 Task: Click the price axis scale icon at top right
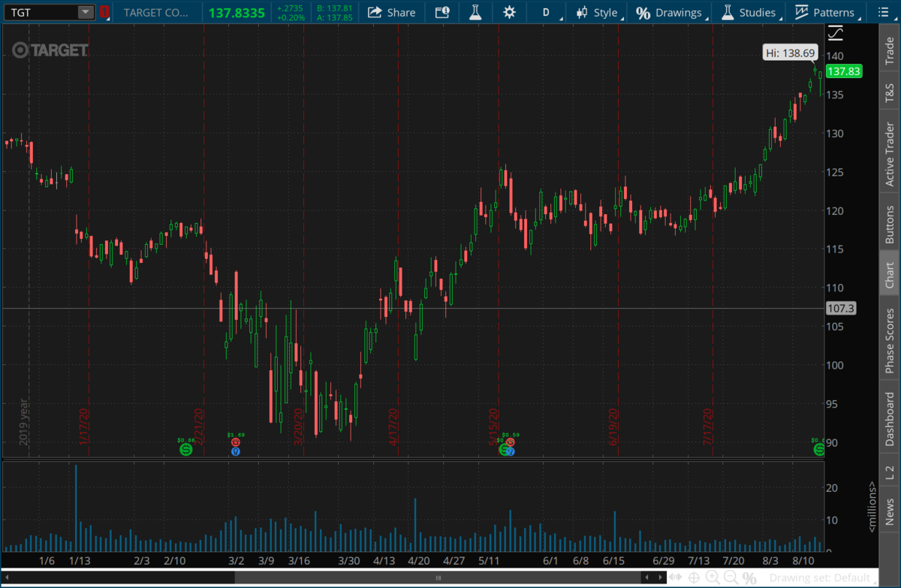(x=835, y=33)
